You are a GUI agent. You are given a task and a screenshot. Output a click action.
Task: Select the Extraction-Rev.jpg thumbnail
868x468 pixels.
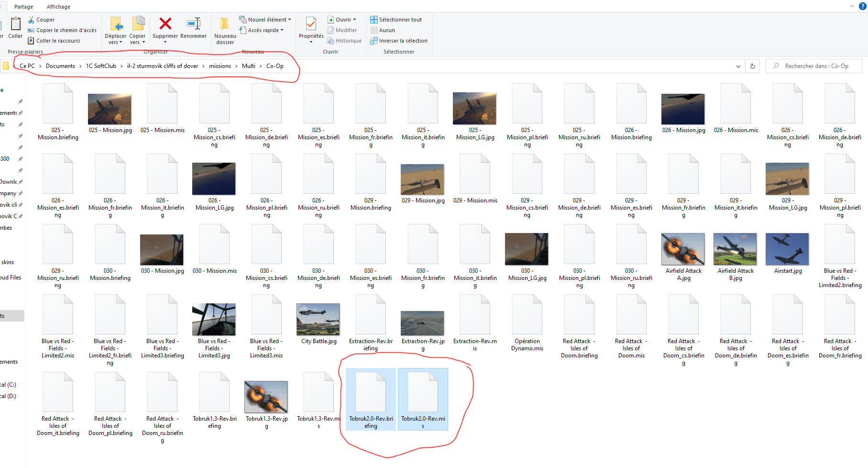[x=422, y=323]
